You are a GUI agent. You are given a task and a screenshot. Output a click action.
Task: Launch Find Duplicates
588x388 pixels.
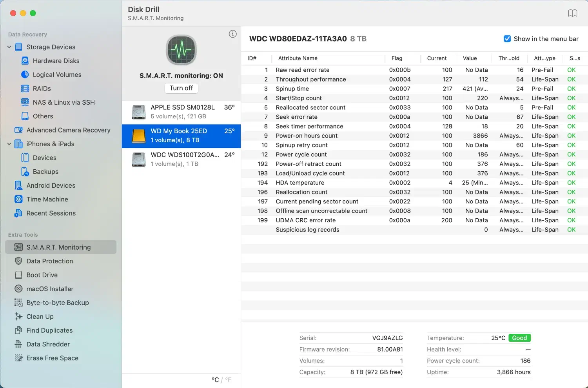click(49, 330)
